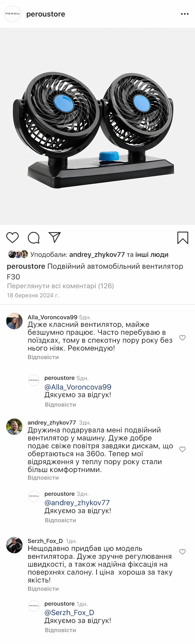
Task: Open andrey_zhykov77's comment avatar
Action: pyautogui.click(x=14, y=427)
